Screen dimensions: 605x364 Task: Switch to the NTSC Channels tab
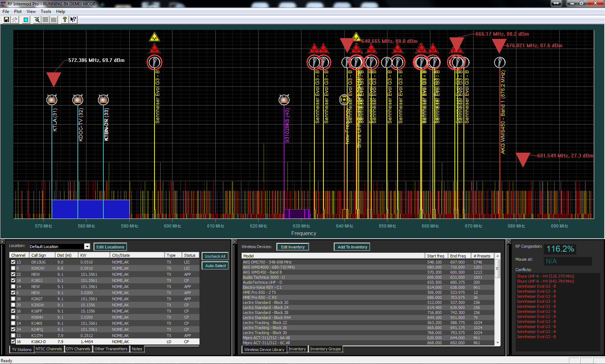[x=49, y=349]
